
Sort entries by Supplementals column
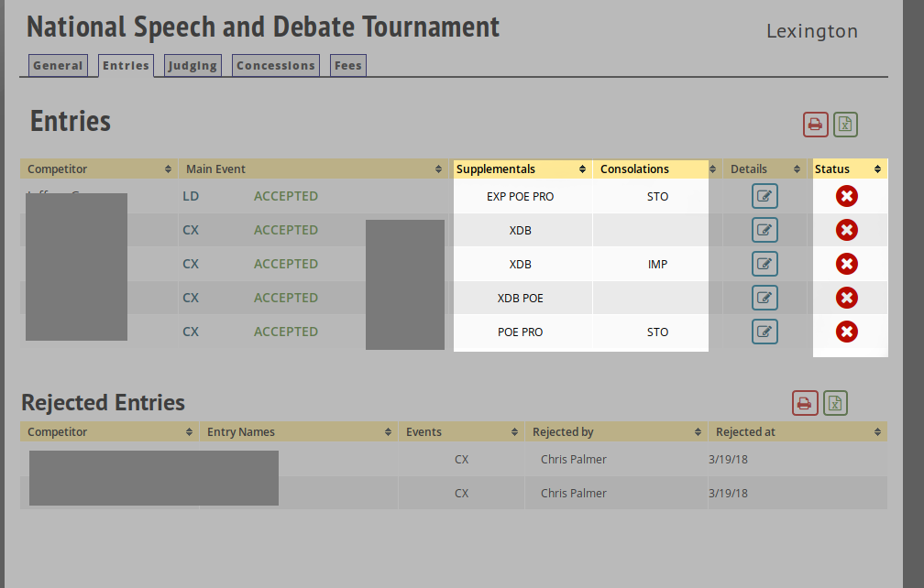(522, 169)
